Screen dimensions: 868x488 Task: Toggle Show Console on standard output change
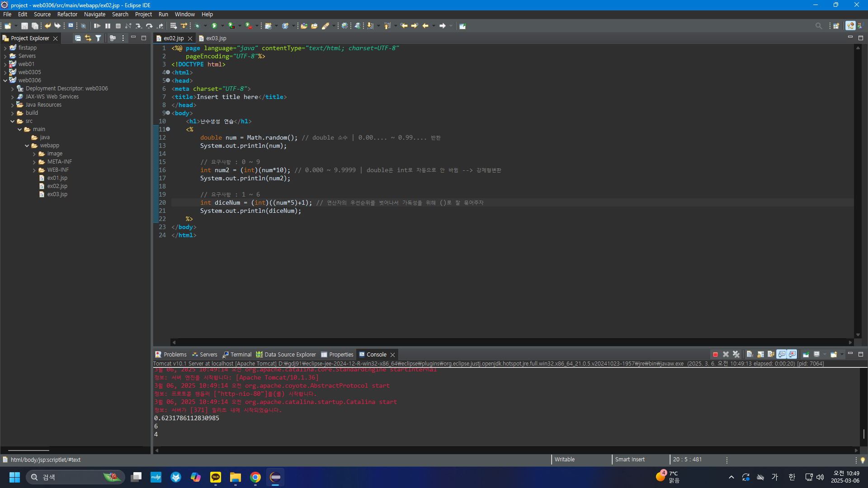(x=782, y=355)
